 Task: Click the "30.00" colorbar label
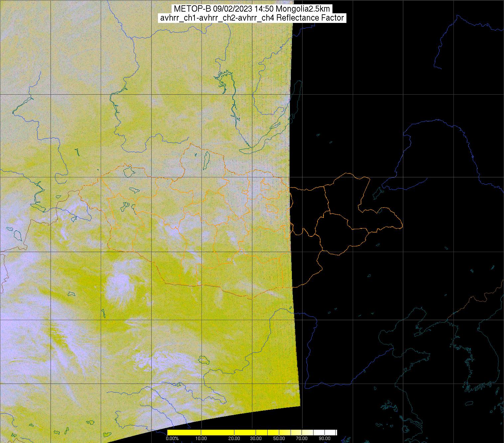click(256, 438)
